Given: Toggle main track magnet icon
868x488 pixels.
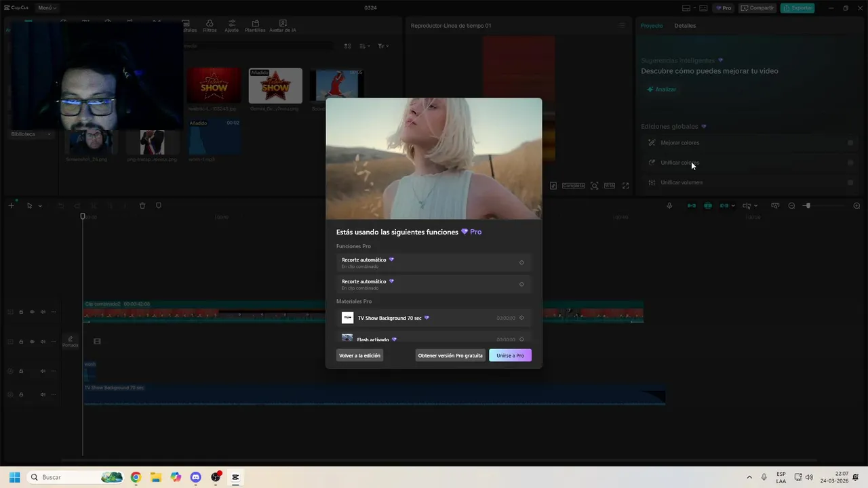Looking at the screenshot, I should 692,205.
